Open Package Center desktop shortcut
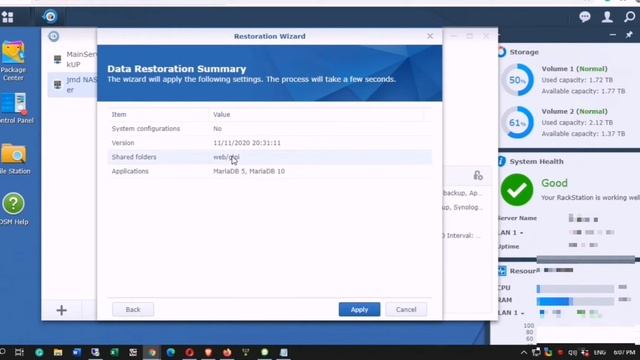 click(x=13, y=60)
